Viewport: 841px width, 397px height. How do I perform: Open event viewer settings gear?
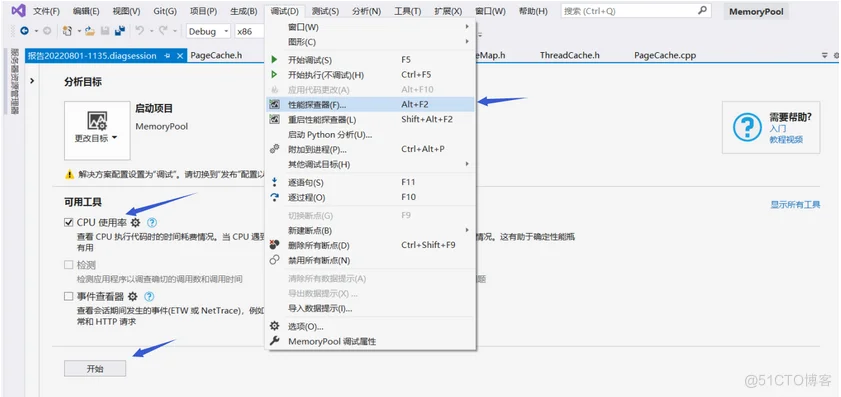coord(132,296)
